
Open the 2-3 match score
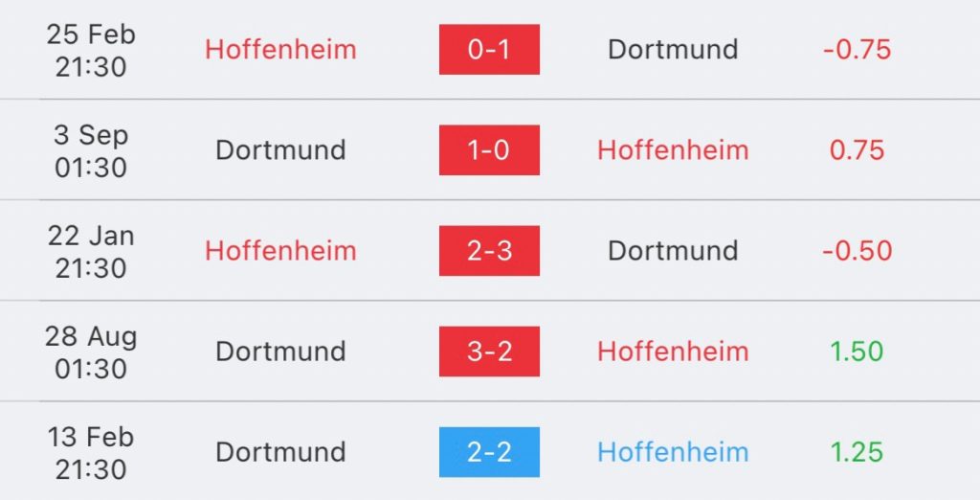489,251
